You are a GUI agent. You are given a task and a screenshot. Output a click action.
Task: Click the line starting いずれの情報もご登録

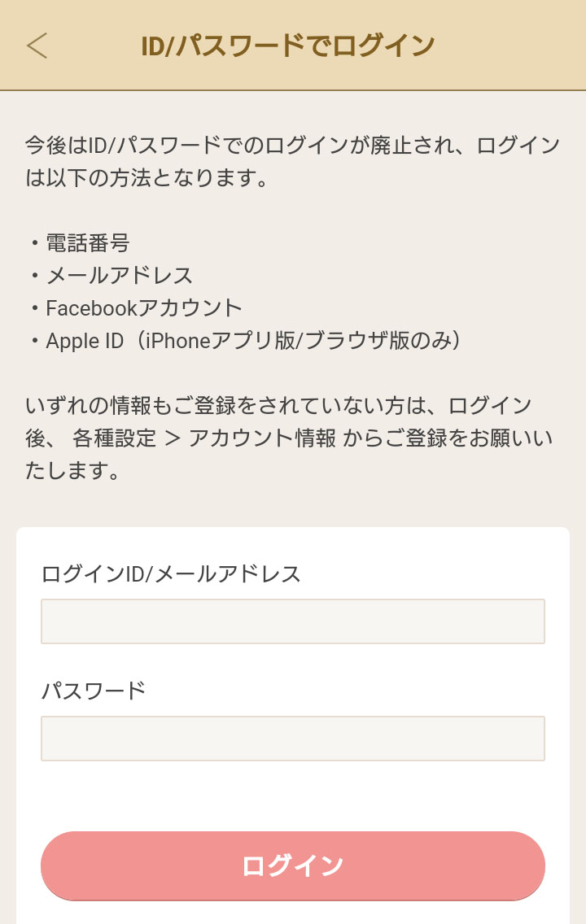click(278, 405)
